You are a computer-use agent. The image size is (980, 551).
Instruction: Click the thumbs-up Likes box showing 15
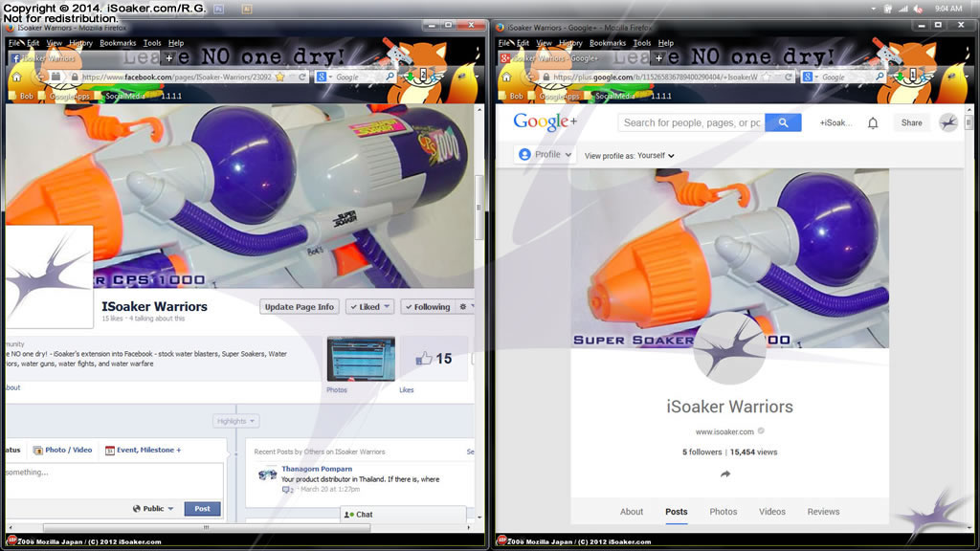pos(434,359)
